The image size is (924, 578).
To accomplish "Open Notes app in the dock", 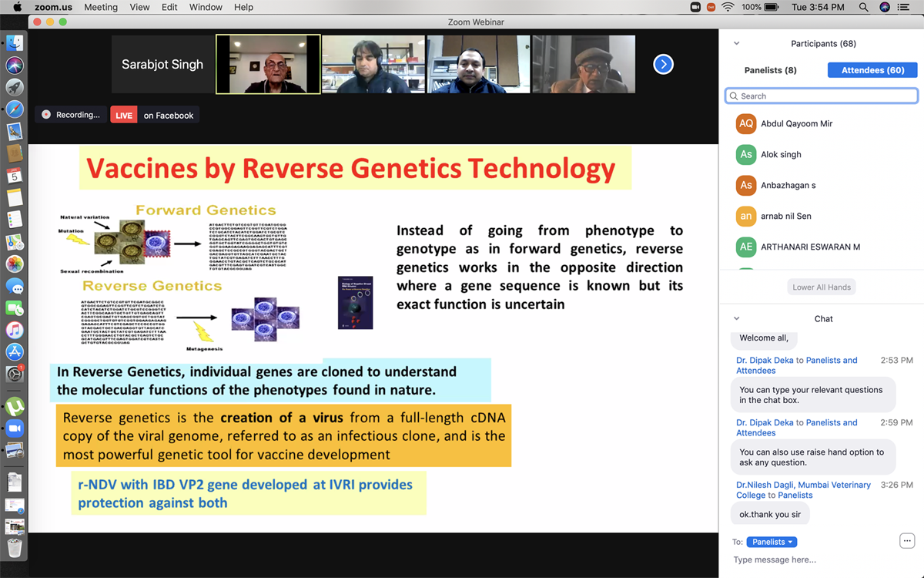I will point(15,198).
